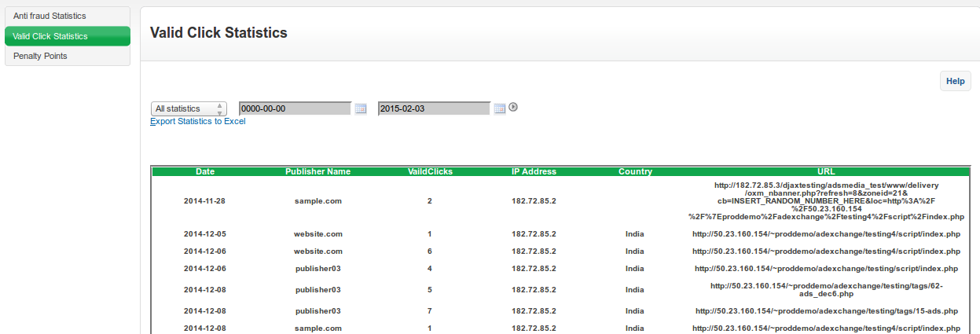The width and height of the screenshot is (980, 334).
Task: Click the Help button
Action: (955, 81)
